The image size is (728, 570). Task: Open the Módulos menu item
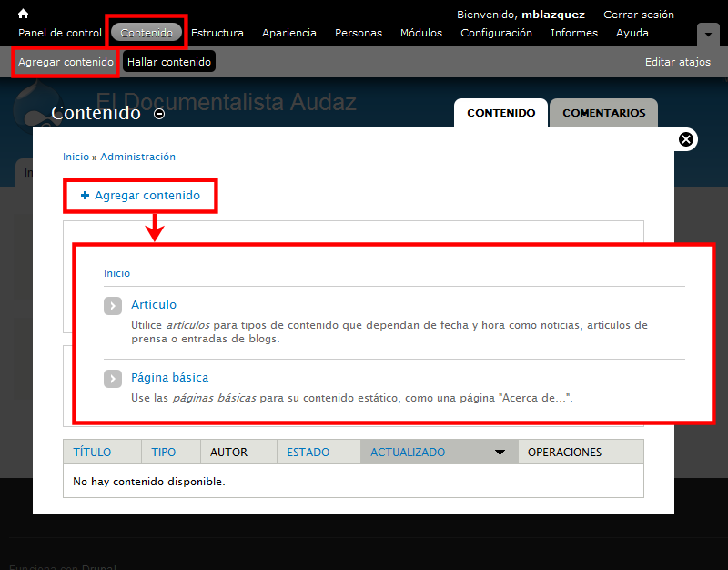420,33
